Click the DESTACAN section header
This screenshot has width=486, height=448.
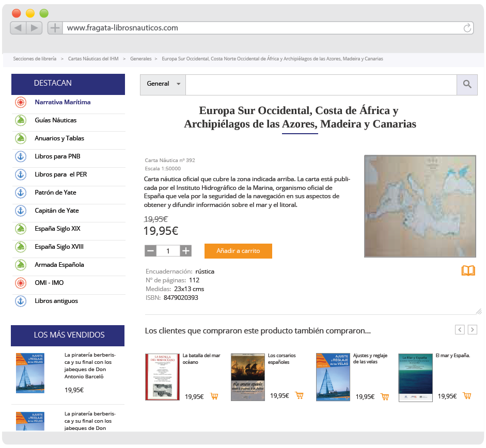pos(68,84)
